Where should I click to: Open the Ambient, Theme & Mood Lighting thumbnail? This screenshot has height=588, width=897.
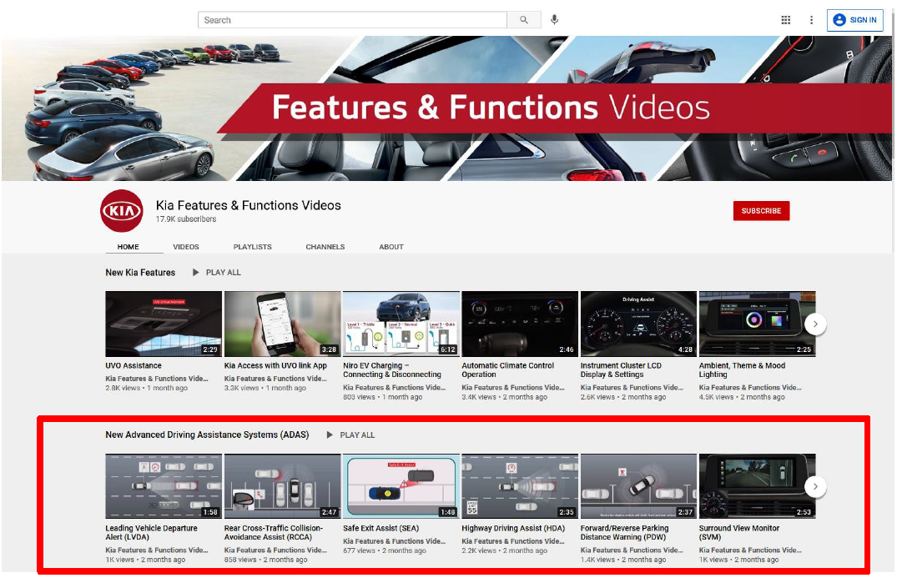point(758,324)
